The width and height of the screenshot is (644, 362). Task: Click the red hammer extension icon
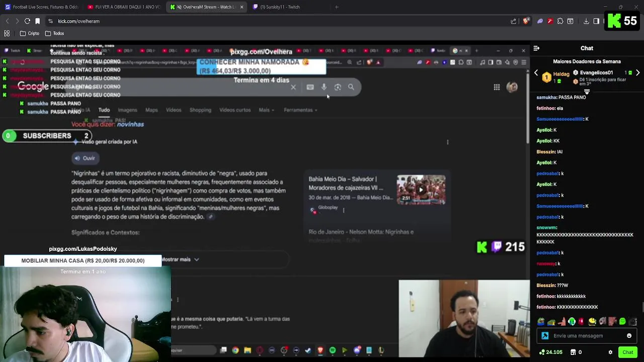[550, 21]
